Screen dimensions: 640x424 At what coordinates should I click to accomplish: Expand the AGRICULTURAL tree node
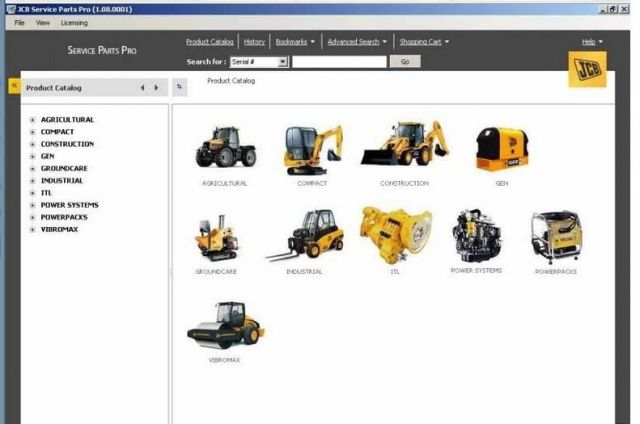pyautogui.click(x=32, y=120)
